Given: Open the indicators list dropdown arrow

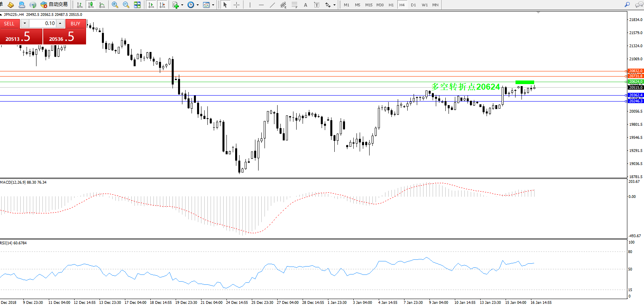Looking at the screenshot, I should tap(182, 5).
